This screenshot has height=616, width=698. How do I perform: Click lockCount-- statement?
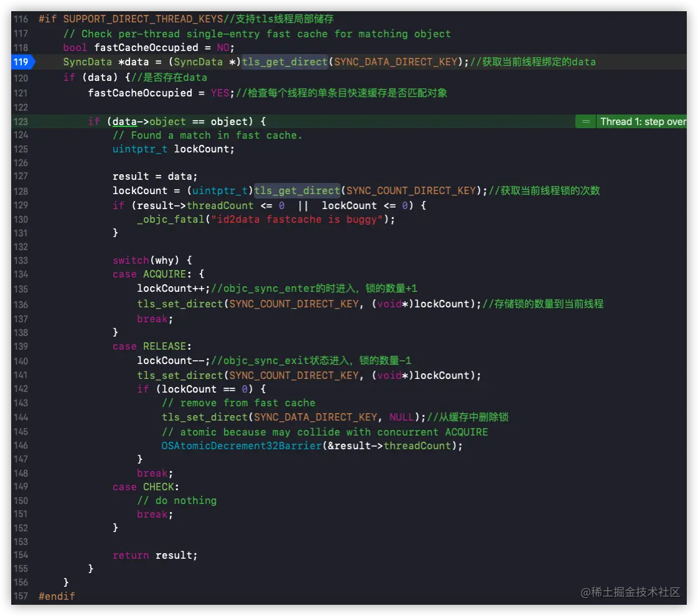point(174,360)
